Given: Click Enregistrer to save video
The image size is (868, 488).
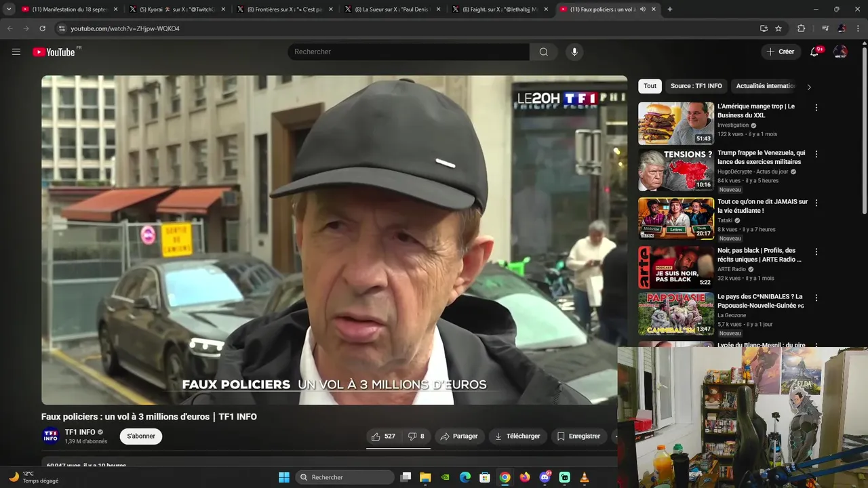Looking at the screenshot, I should click(578, 436).
